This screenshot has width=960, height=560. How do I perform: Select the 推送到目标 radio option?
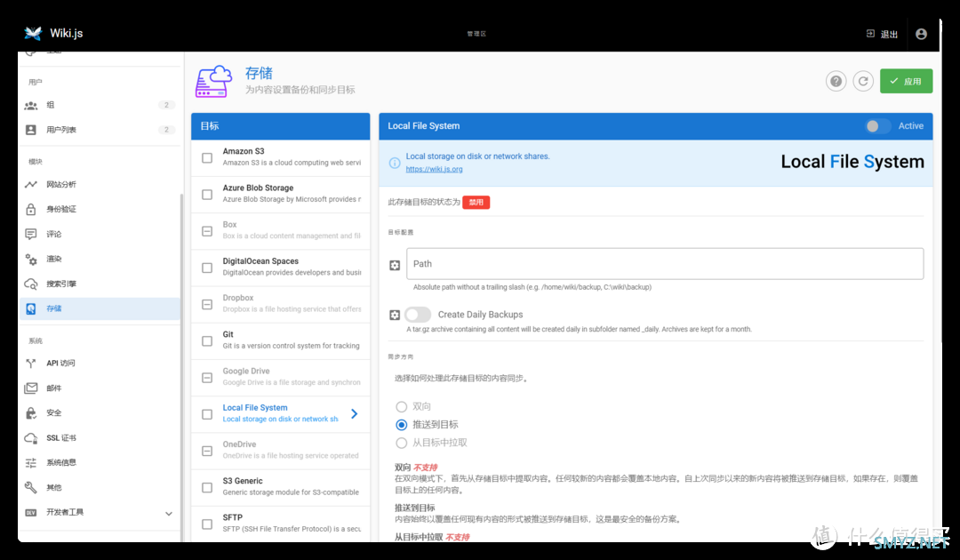pos(401,425)
